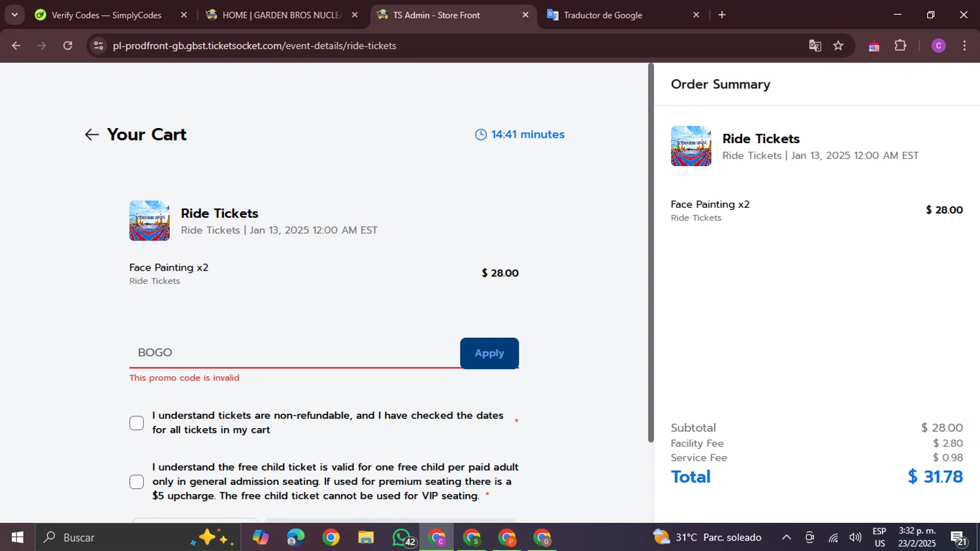Click Face Painting x2 in Your Cart

(x=169, y=267)
